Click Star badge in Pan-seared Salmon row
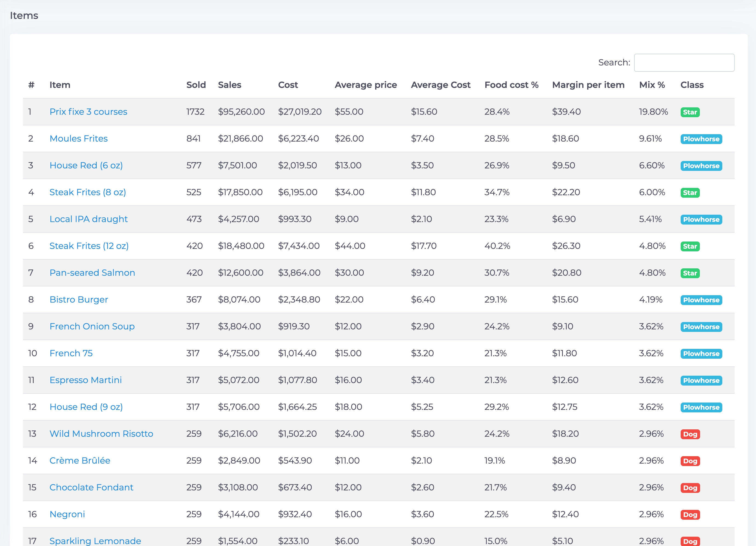 coord(690,273)
